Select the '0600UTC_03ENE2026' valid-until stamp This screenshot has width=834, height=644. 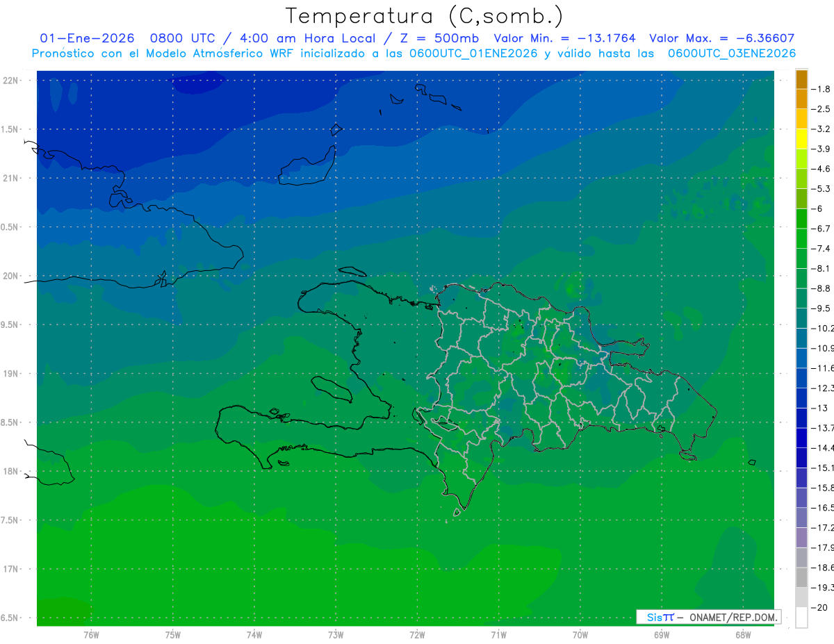point(732,53)
